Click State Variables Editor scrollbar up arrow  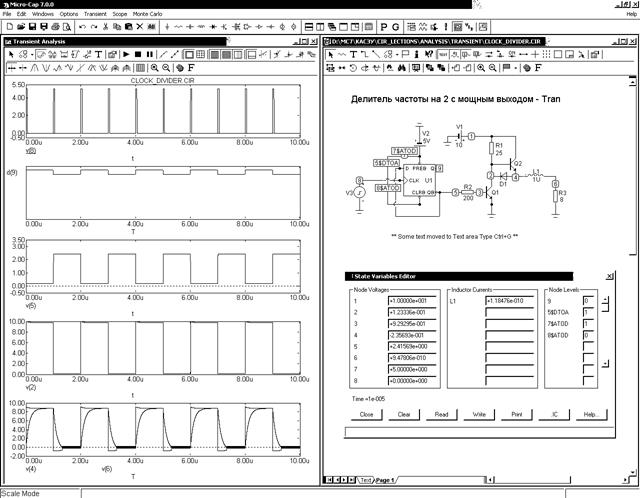(x=605, y=301)
